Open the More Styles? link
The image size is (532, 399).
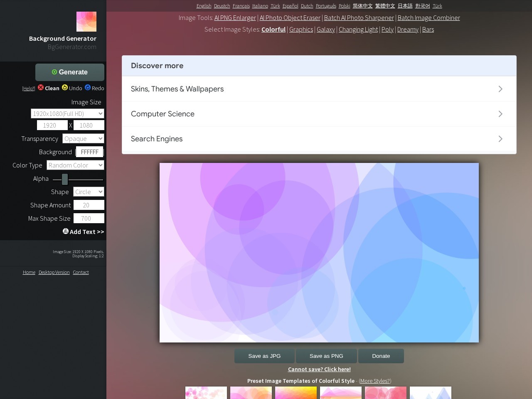pos(375,381)
